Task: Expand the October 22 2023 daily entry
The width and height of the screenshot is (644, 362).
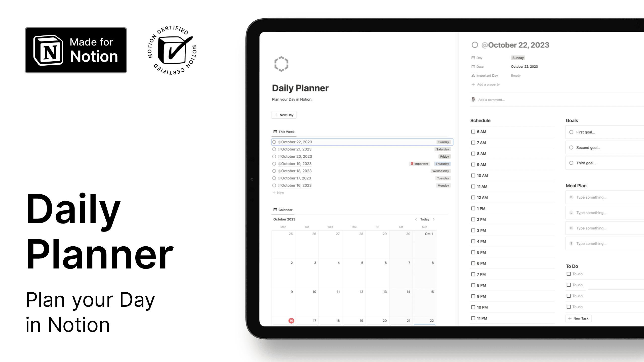Action: 296,142
